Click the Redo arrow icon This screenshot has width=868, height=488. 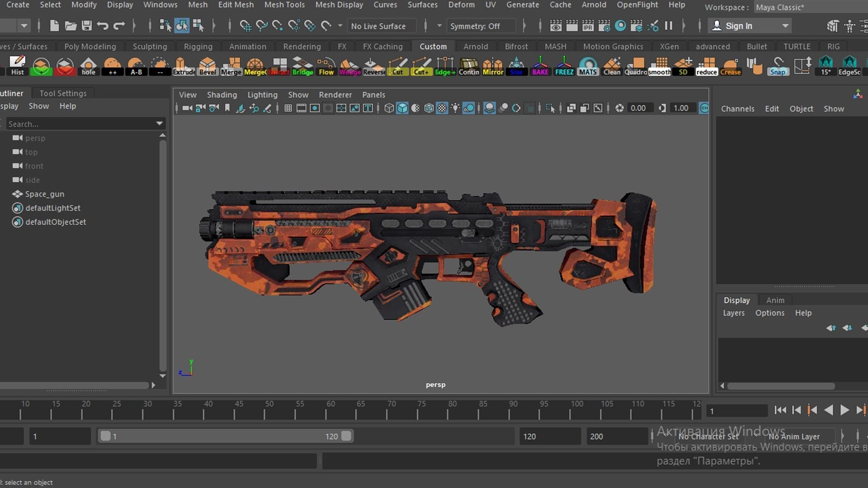[119, 26]
